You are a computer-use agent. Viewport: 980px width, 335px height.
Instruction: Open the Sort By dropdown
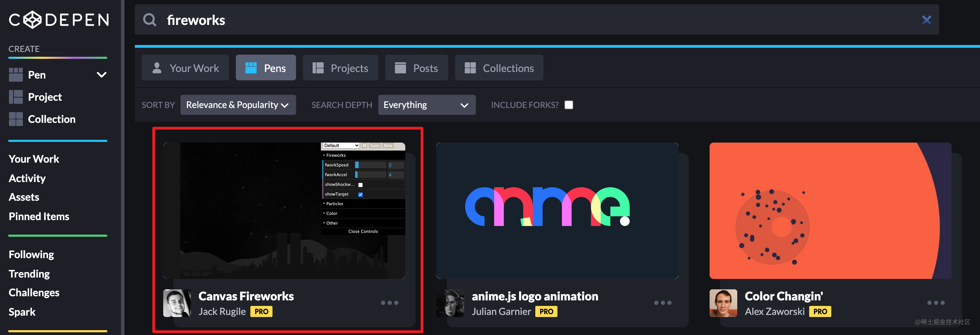(238, 105)
